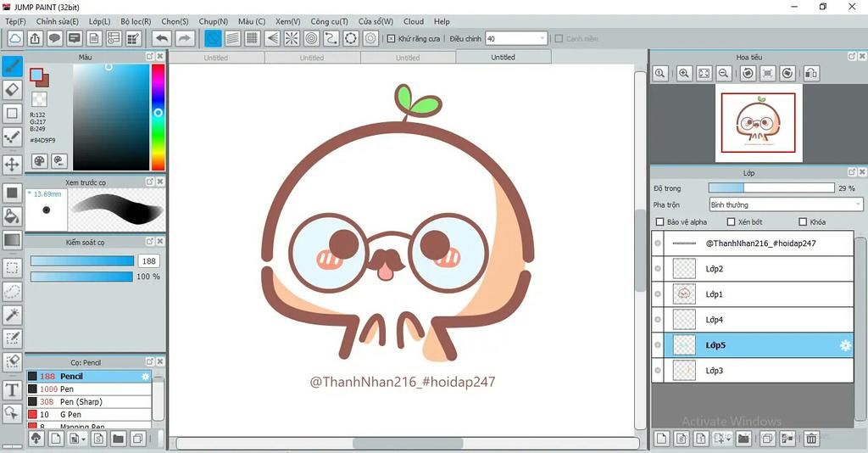Switch to the last Untitled tab
This screenshot has height=453, width=868.
[504, 57]
